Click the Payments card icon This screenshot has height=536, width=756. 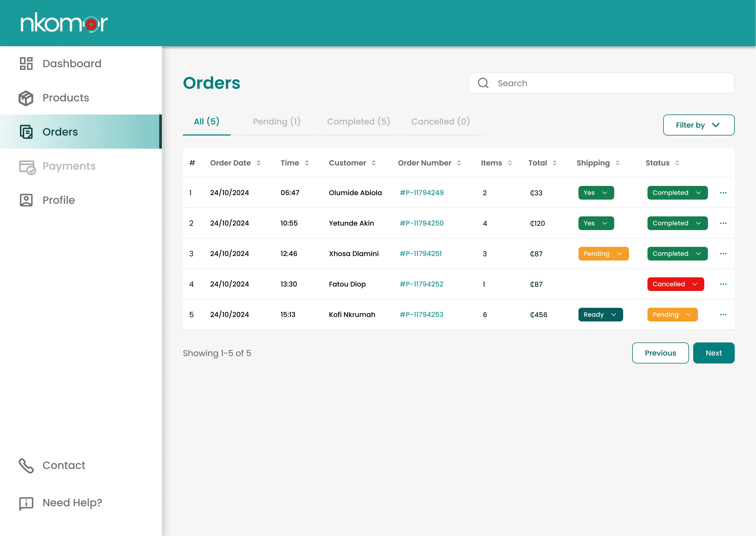click(27, 167)
